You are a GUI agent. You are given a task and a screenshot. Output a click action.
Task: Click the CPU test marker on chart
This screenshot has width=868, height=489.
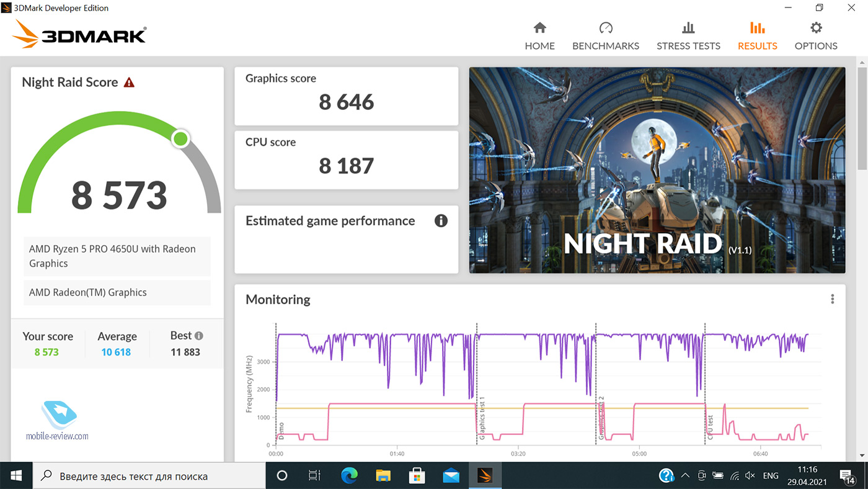(711, 428)
